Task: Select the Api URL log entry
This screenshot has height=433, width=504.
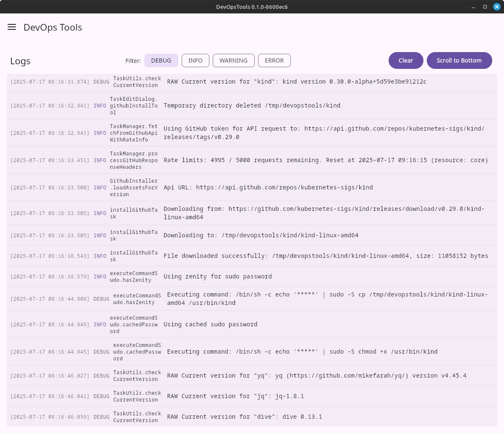Action: (268, 187)
